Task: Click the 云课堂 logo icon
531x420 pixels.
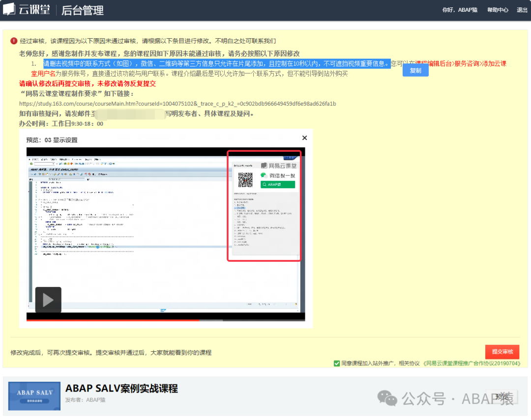Action: tap(9, 9)
